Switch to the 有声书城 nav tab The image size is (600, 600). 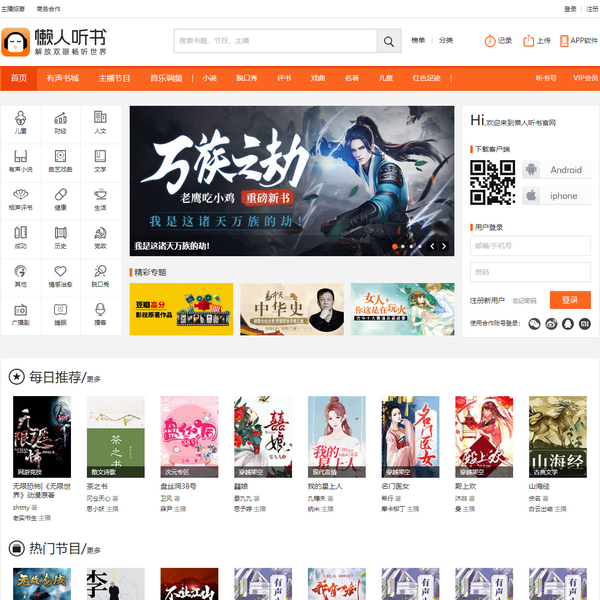pos(62,78)
